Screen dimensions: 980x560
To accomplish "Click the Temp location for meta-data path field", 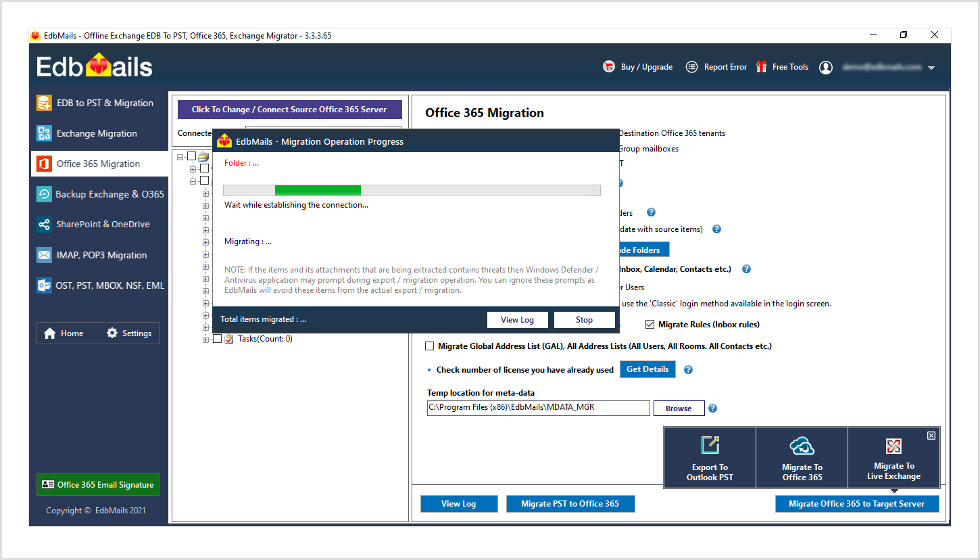I will click(x=538, y=408).
